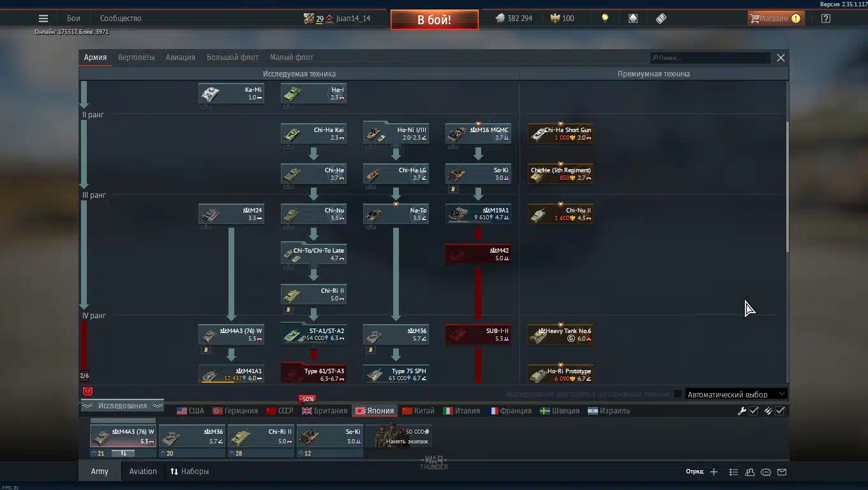Click the research tree vertical scrollbar
Image resolution: width=868 pixels, height=490 pixels.
point(787,186)
